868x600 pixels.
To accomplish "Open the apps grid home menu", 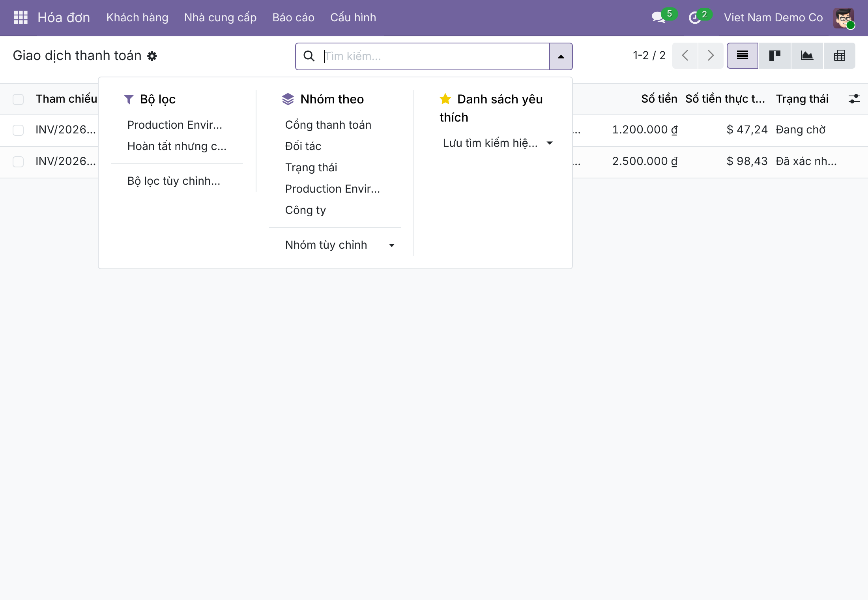I will [21, 17].
